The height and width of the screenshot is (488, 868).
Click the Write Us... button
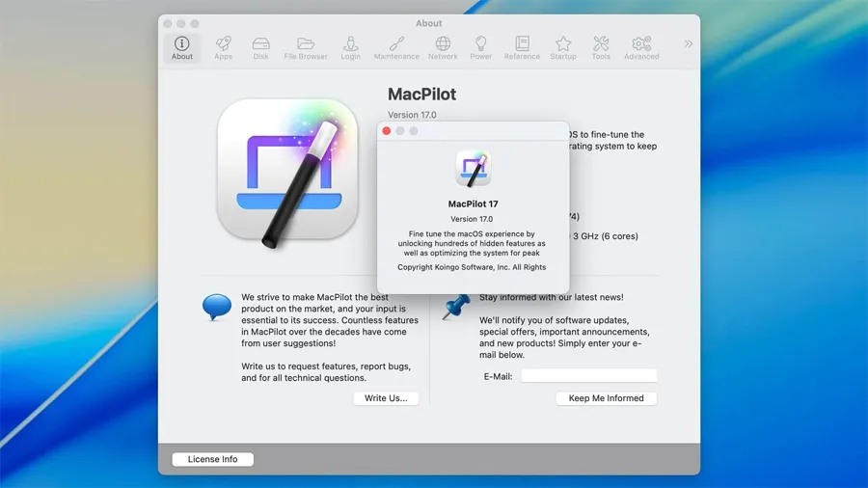click(x=386, y=398)
